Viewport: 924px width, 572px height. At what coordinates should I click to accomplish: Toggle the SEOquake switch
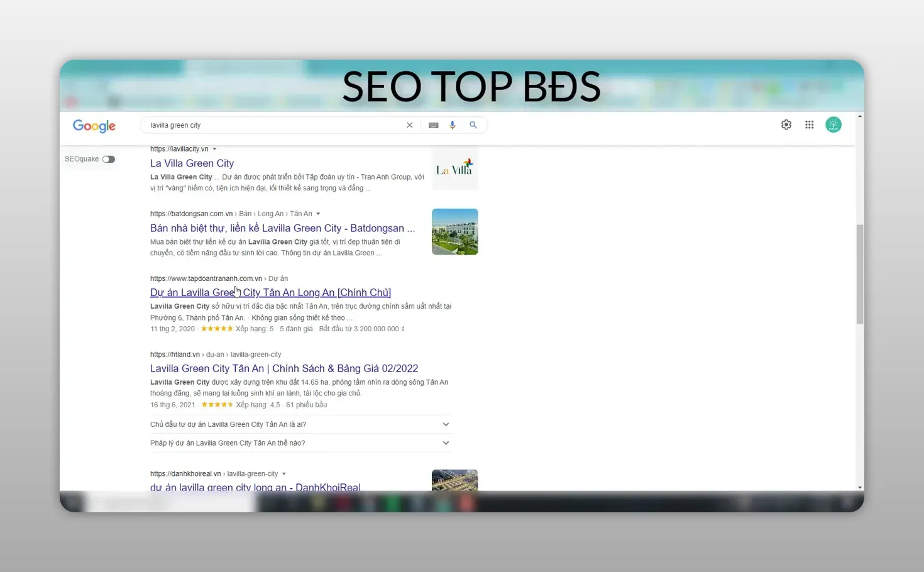[x=109, y=159]
